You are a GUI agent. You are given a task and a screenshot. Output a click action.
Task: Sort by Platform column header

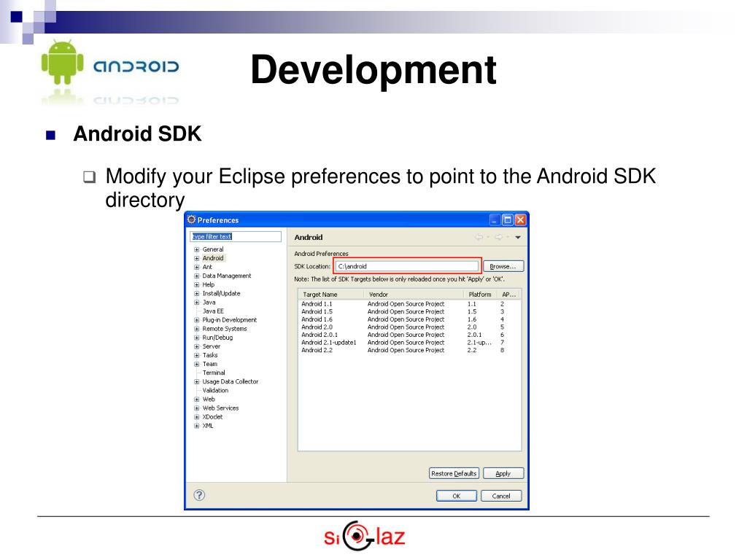click(x=480, y=295)
